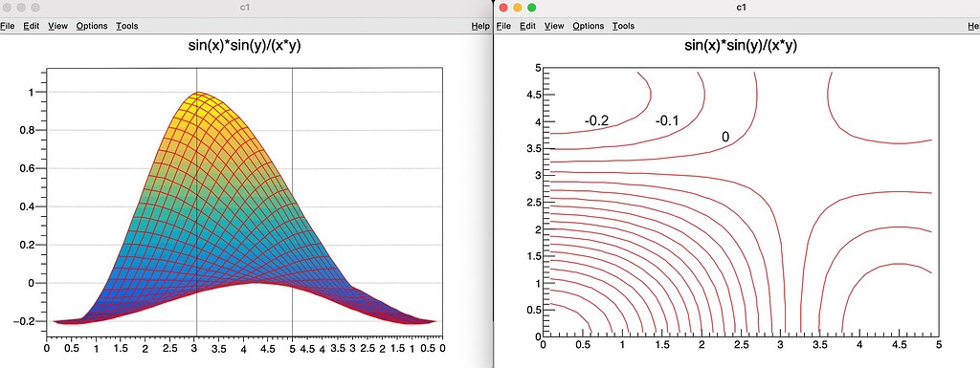Click the green zoom button of right window

point(532,8)
